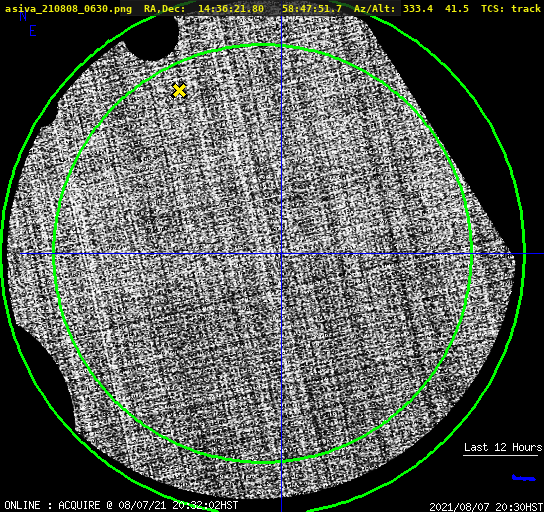Click the yellow X telescope pointing marker

pyautogui.click(x=179, y=90)
